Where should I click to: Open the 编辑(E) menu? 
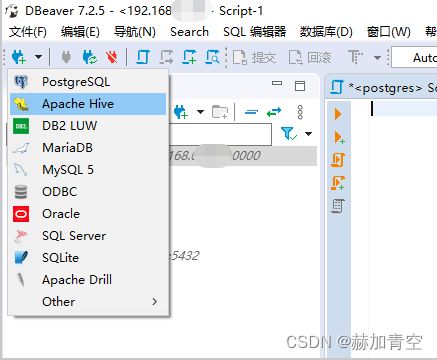click(80, 32)
